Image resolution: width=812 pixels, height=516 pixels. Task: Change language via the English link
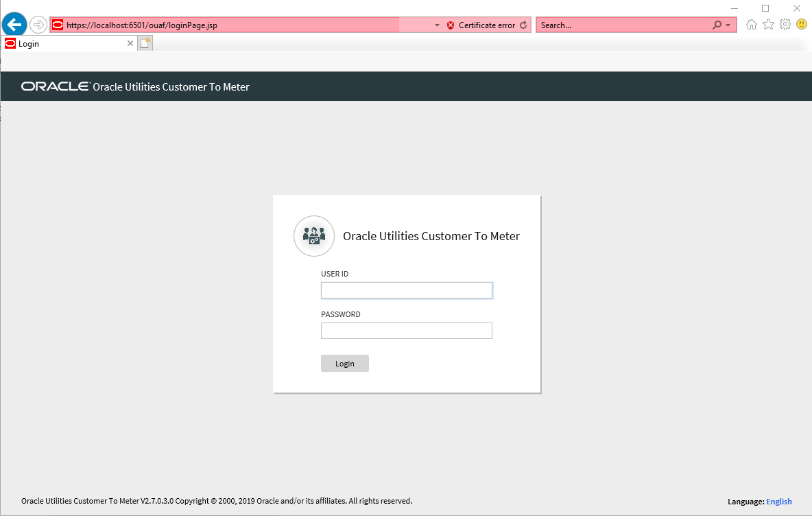pos(779,502)
